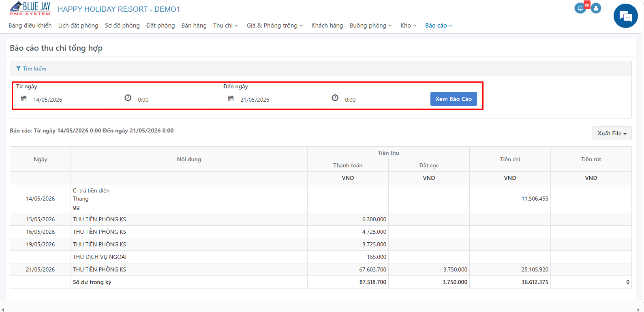Click the horizontal scrollbar right arrow

coord(638,310)
